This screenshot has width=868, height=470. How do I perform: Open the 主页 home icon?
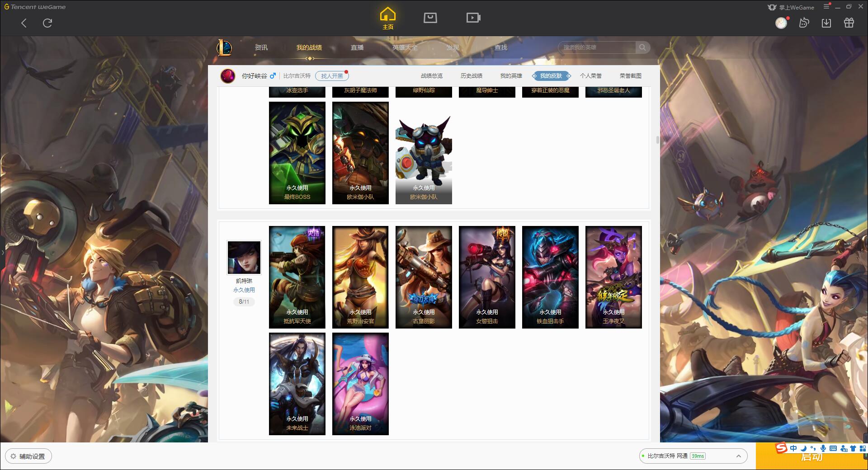point(388,18)
